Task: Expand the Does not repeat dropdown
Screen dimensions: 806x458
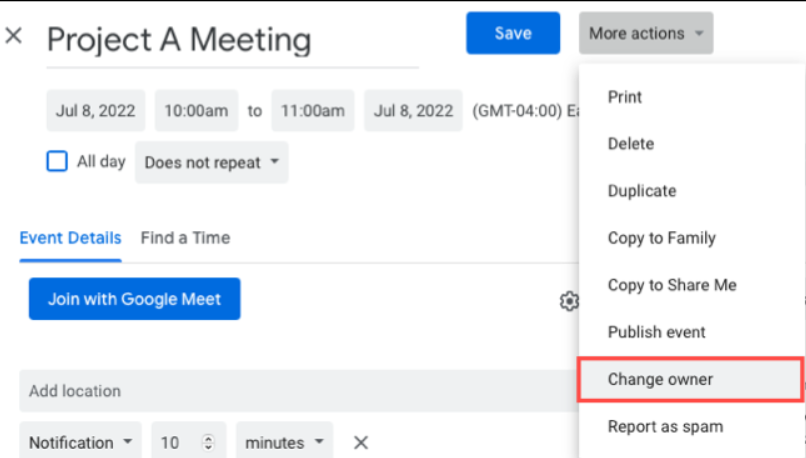Action: 211,162
